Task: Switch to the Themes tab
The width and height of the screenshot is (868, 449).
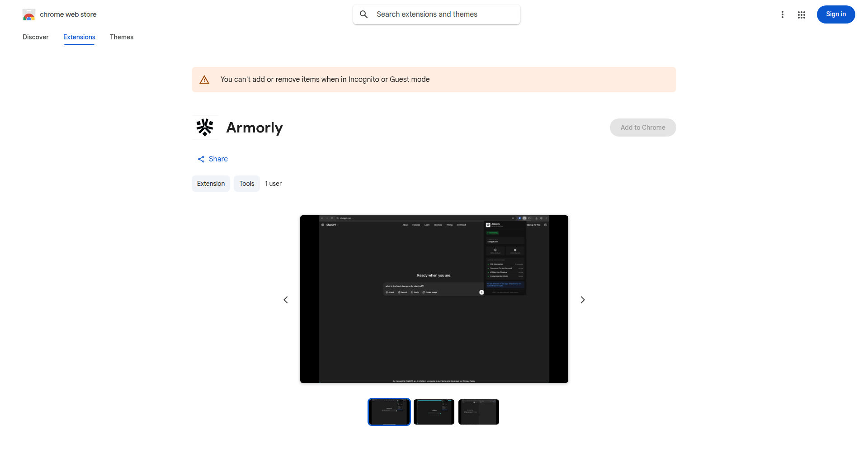Action: point(122,37)
